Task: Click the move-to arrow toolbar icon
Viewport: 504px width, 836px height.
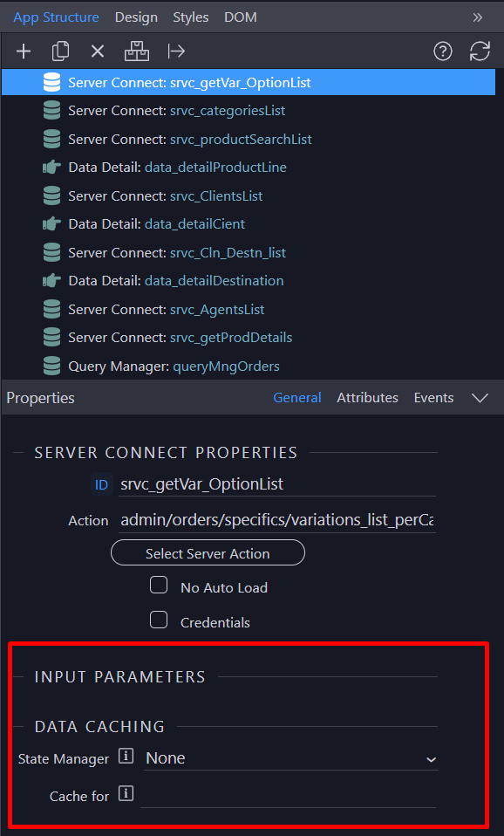Action: (x=176, y=51)
